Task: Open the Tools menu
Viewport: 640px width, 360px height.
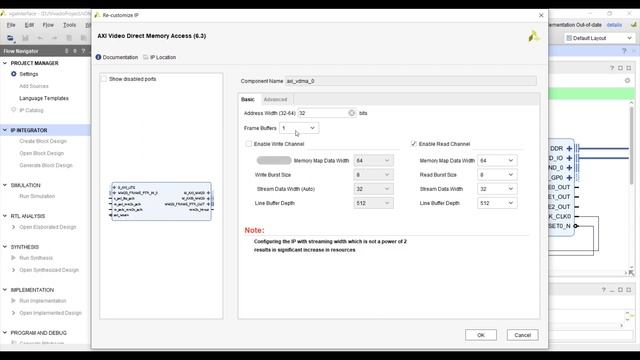Action: 69,25
